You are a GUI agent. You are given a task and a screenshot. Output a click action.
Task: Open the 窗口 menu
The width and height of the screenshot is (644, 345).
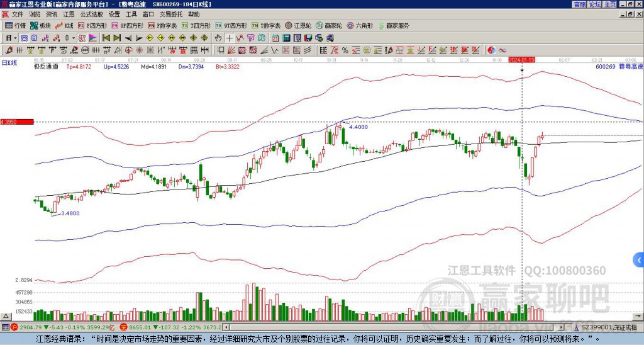(148, 14)
